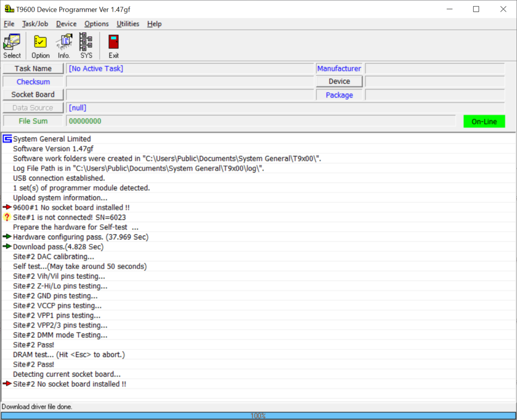Click the Device button
The image size is (517, 420).
[339, 81]
